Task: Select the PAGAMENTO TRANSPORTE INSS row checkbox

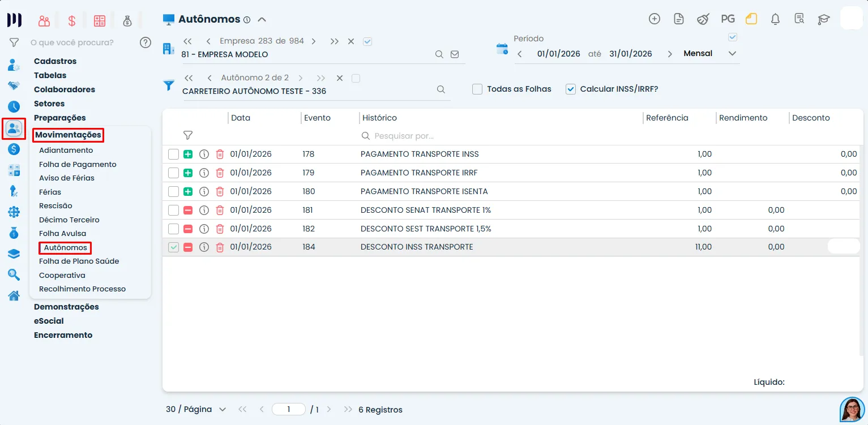Action: coord(173,154)
